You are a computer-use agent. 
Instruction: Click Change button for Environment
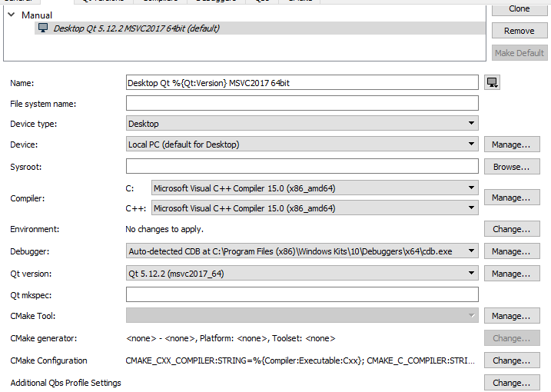(512, 229)
